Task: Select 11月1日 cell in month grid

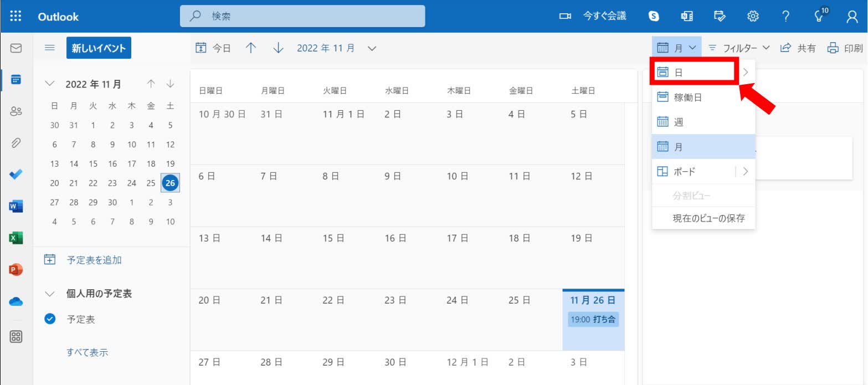Action: point(345,134)
